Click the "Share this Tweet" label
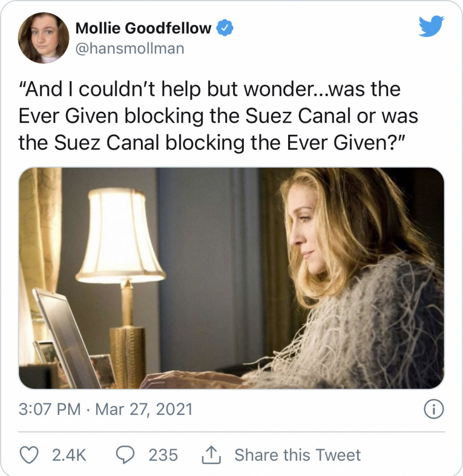 point(298,455)
